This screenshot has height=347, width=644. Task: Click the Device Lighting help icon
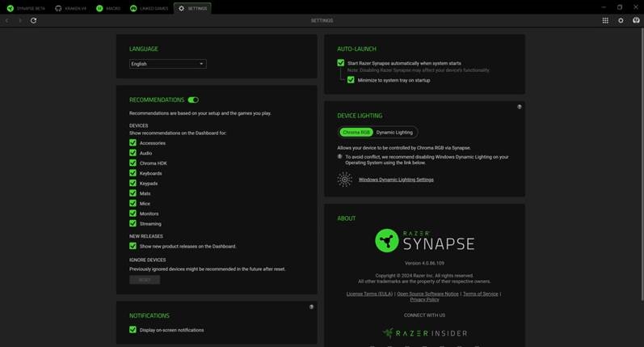point(519,107)
